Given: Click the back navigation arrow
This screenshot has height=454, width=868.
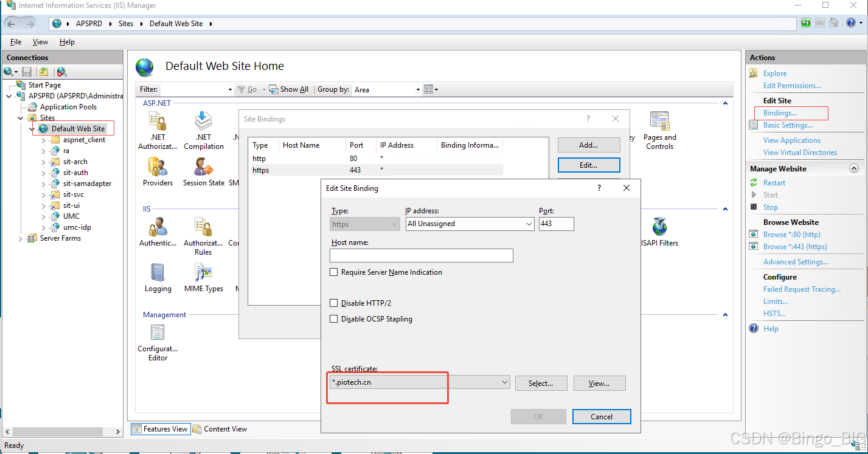Looking at the screenshot, I should (x=12, y=24).
